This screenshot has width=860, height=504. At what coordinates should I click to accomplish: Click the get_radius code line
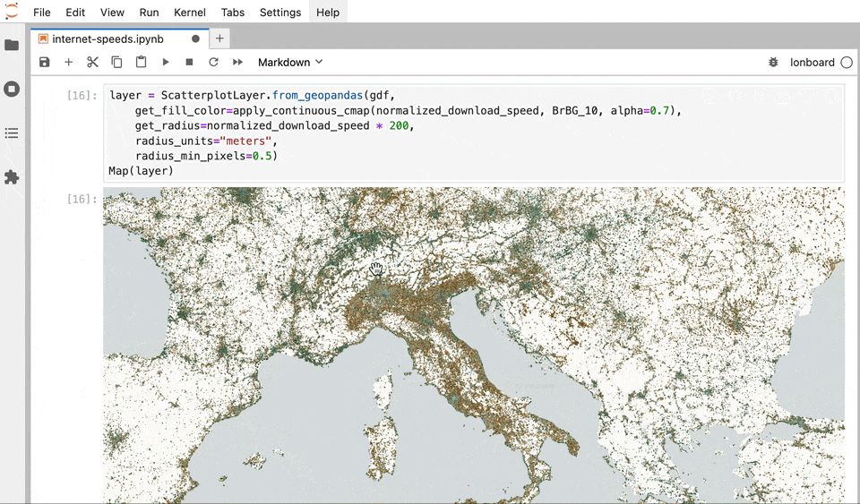(274, 125)
